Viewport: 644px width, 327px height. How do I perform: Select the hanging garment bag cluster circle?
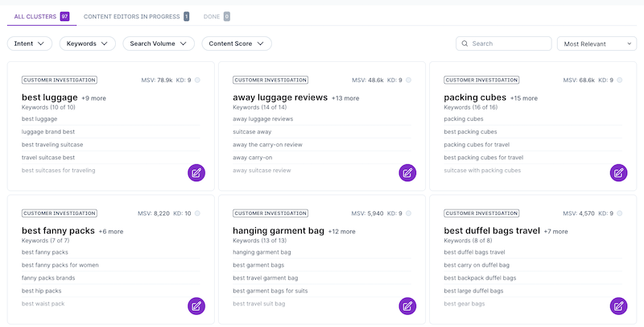tap(408, 213)
